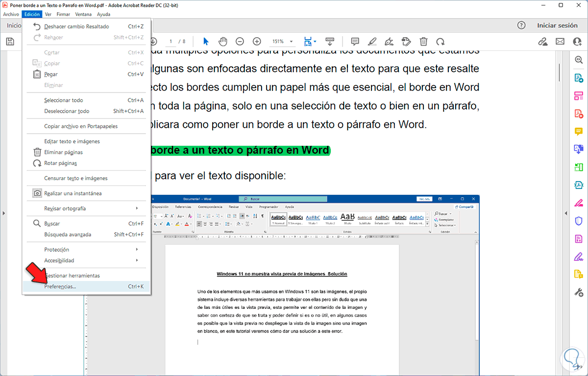Open Fill and Sign purple tool icon
Screen dimensions: 588x376
579,257
